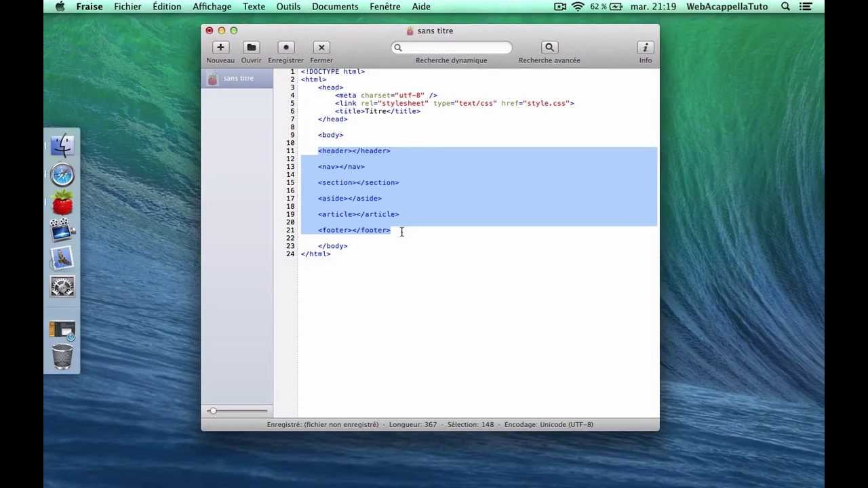Screen dimensions: 868x488
Task: Click inside the Recherche dynamique search field
Action: coord(452,47)
